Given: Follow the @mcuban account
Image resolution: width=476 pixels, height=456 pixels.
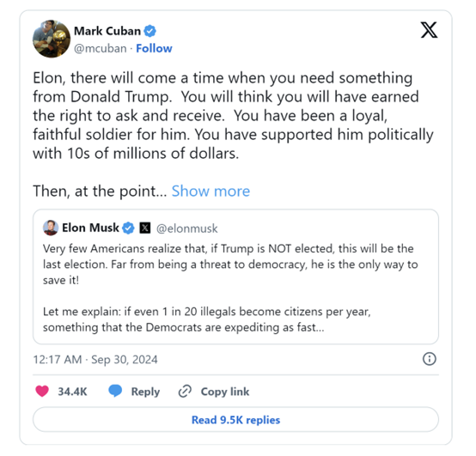Looking at the screenshot, I should [x=154, y=49].
